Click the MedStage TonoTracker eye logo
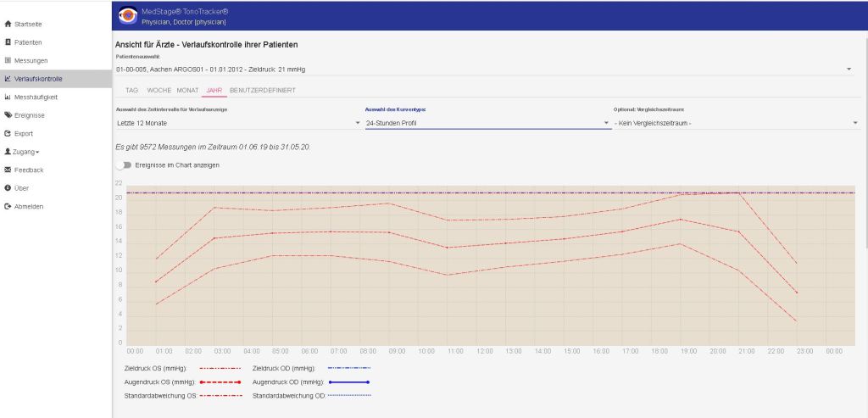868x418 pixels. pyautogui.click(x=128, y=15)
